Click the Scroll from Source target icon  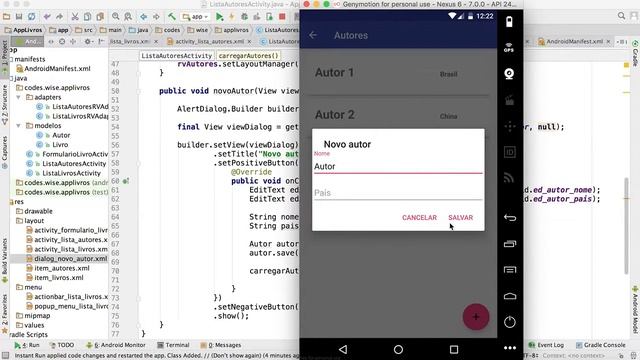[62, 42]
